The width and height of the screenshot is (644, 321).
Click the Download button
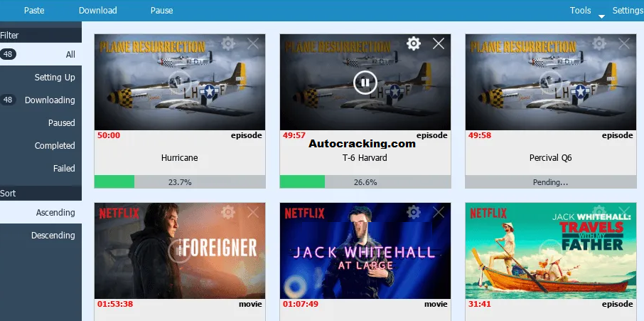(x=98, y=10)
